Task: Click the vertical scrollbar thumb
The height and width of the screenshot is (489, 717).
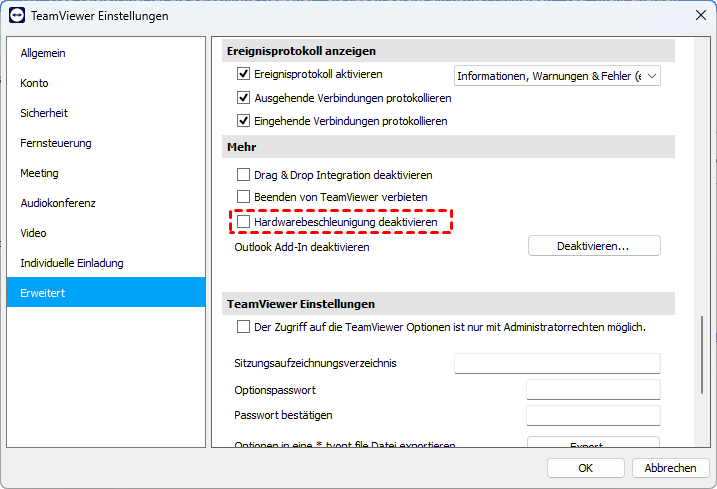Action: (x=702, y=355)
